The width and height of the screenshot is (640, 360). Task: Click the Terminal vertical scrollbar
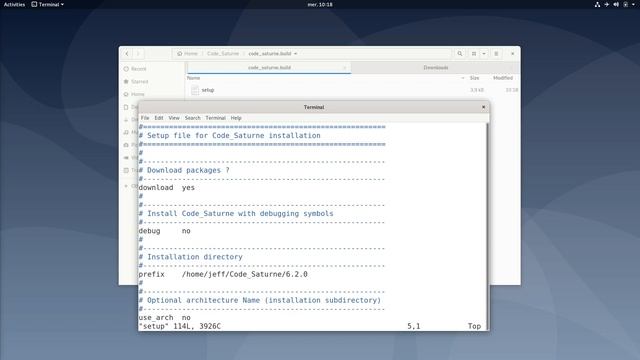487,227
